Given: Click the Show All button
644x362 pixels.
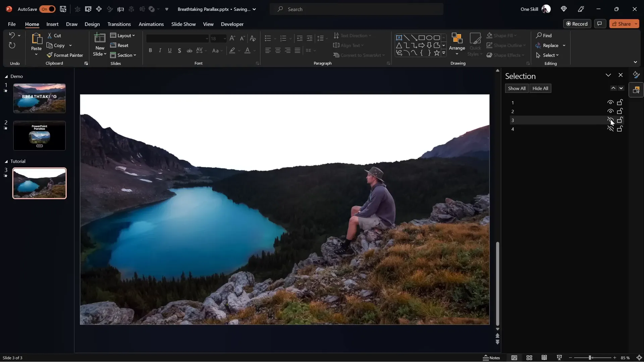Looking at the screenshot, I should point(516,88).
